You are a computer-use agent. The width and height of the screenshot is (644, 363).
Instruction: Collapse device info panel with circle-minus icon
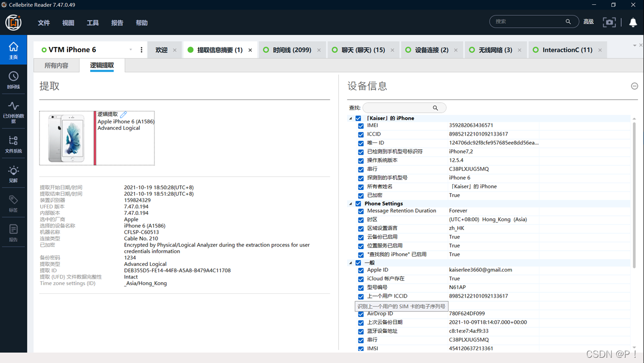[635, 86]
